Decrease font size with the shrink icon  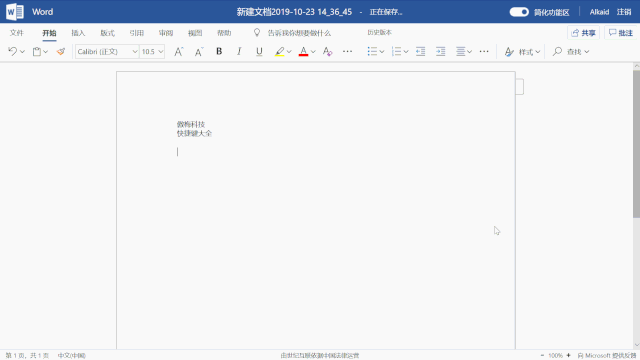(199, 51)
